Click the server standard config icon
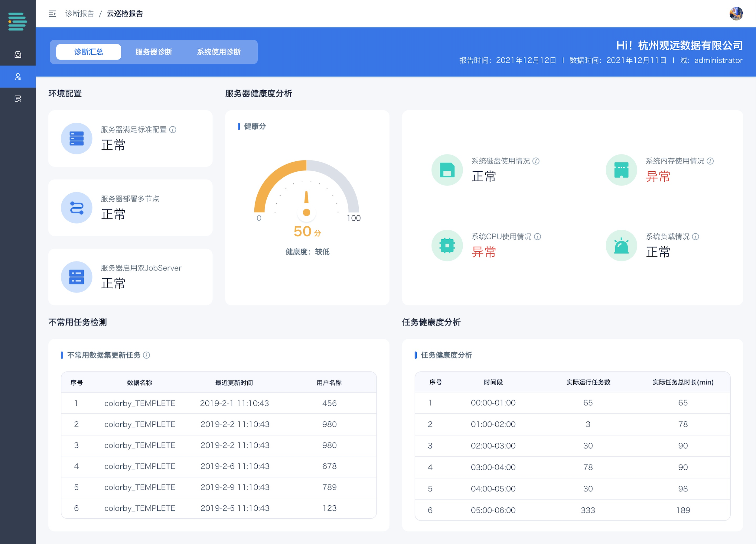Screen dimensions: 756x544 tap(77, 139)
